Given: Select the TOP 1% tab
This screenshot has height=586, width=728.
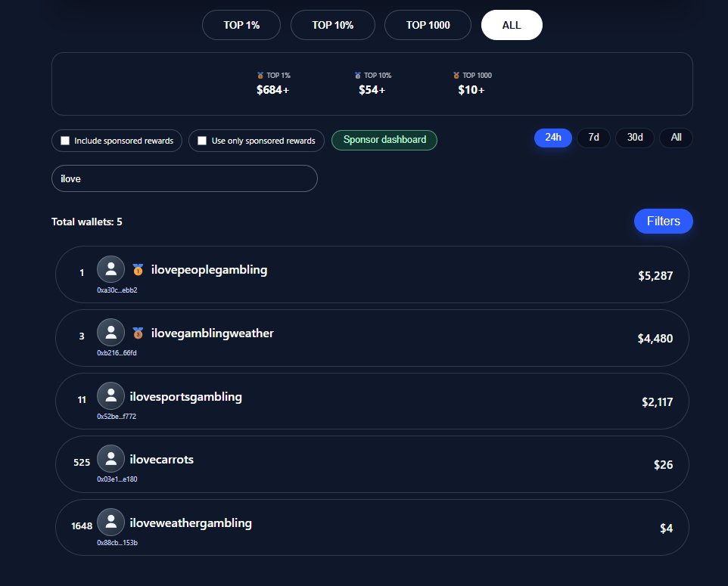Looking at the screenshot, I should point(241,25).
